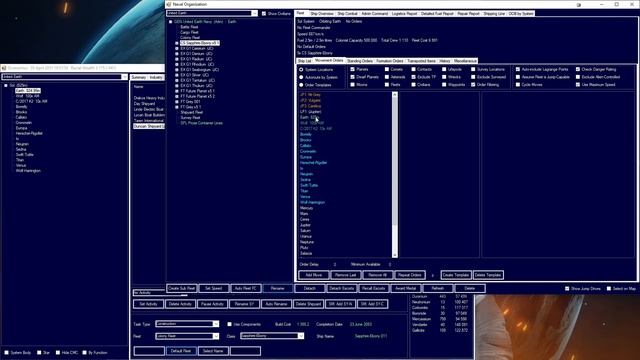Expand the FT Grey 001 fleet node
The height and width of the screenshot is (360, 640).
click(x=177, y=102)
